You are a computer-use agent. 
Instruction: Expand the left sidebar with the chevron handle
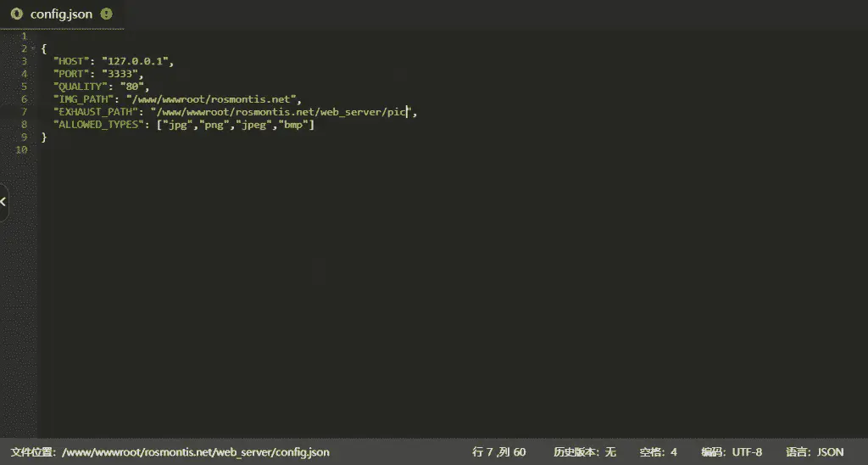click(3, 202)
